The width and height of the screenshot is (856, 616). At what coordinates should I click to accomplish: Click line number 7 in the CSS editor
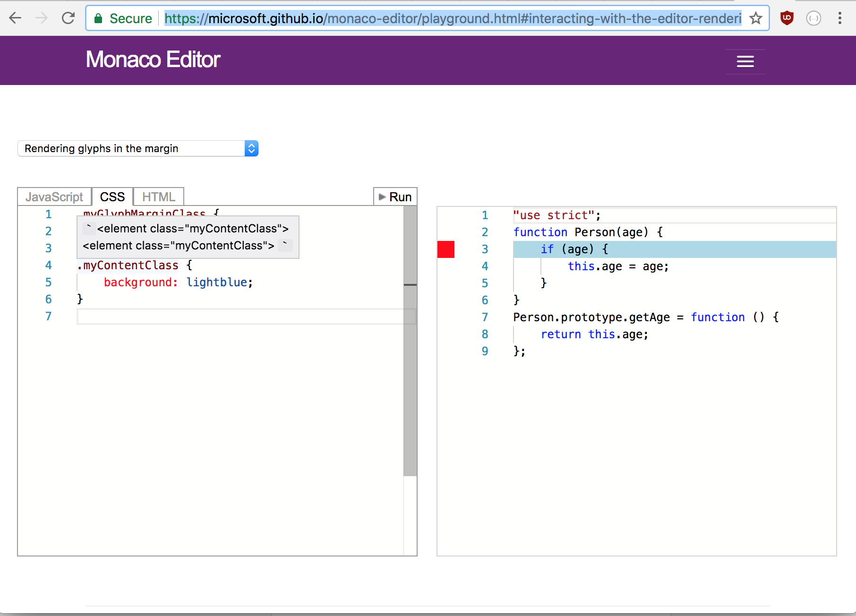[x=48, y=317]
